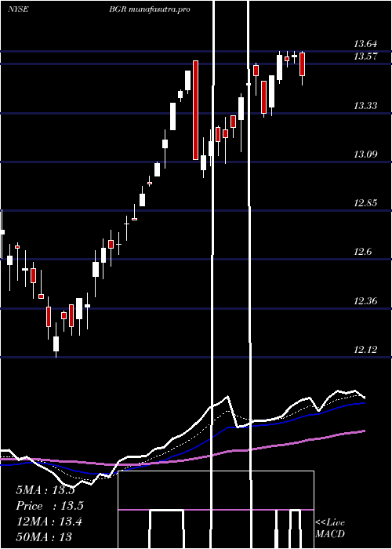Viewport: 392px width, 549px height.
Task: Click the BGR munafasutra.pro title text
Action: coord(150,9)
